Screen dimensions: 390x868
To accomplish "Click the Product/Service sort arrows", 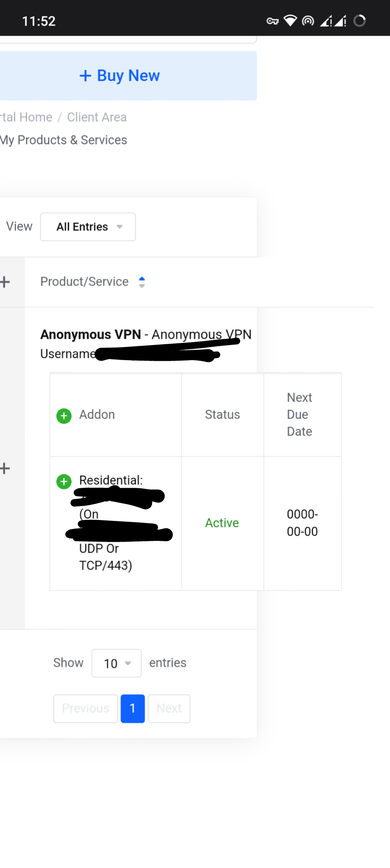I will (x=142, y=282).
